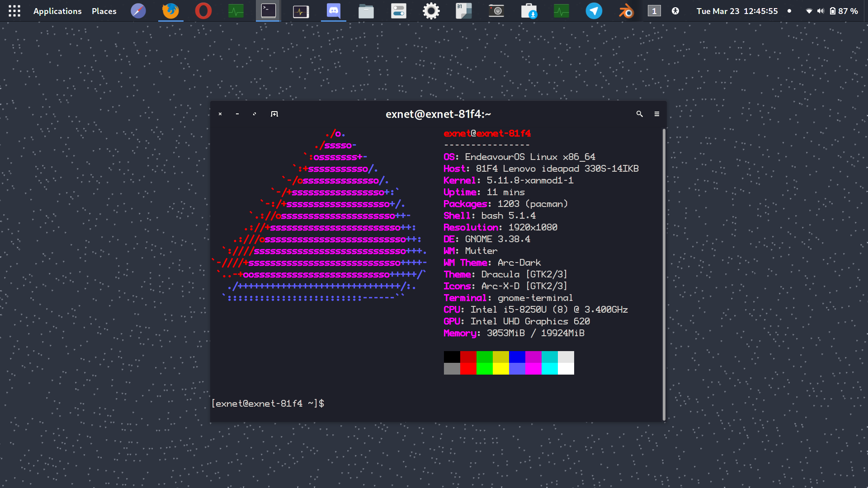Viewport: 868px width, 488px height.
Task: Click the cyan swatch in the bottom row
Action: (x=550, y=369)
